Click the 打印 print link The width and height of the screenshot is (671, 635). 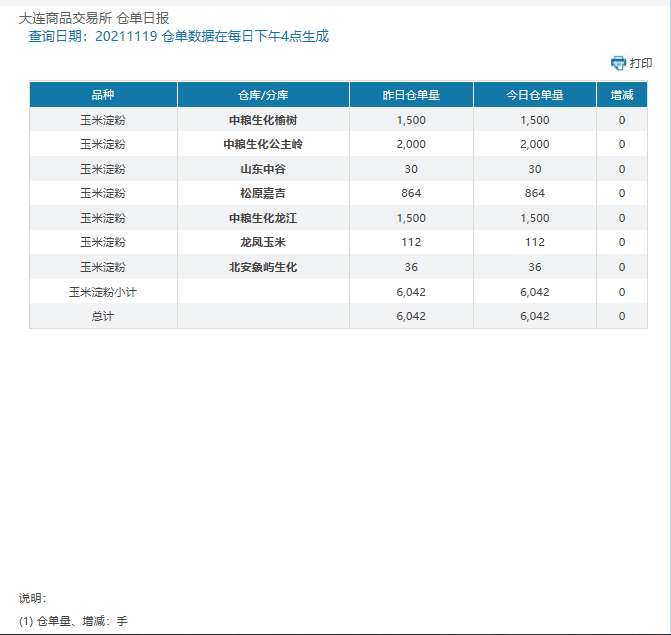coord(641,63)
